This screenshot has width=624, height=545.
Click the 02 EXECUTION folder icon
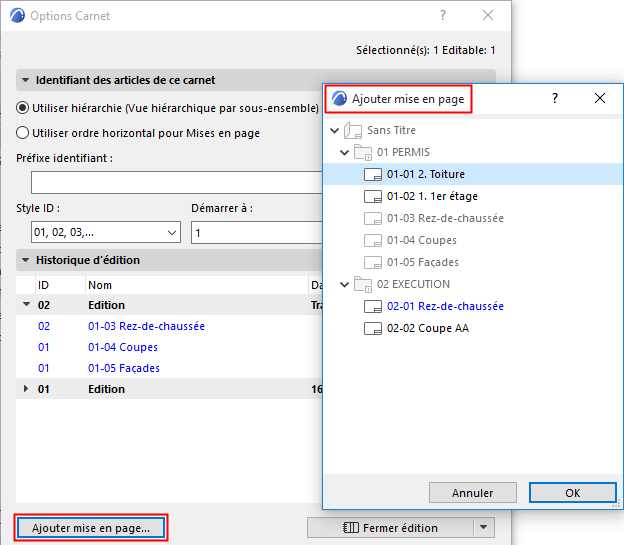(363, 284)
